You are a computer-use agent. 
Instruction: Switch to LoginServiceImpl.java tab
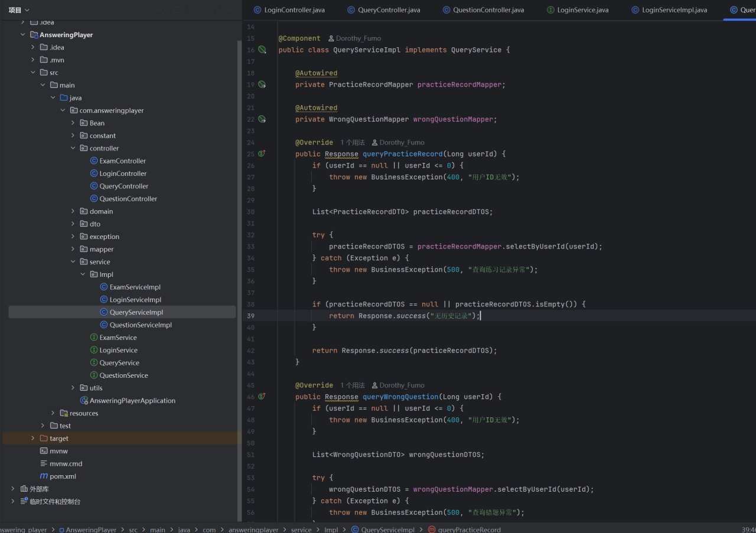(669, 10)
